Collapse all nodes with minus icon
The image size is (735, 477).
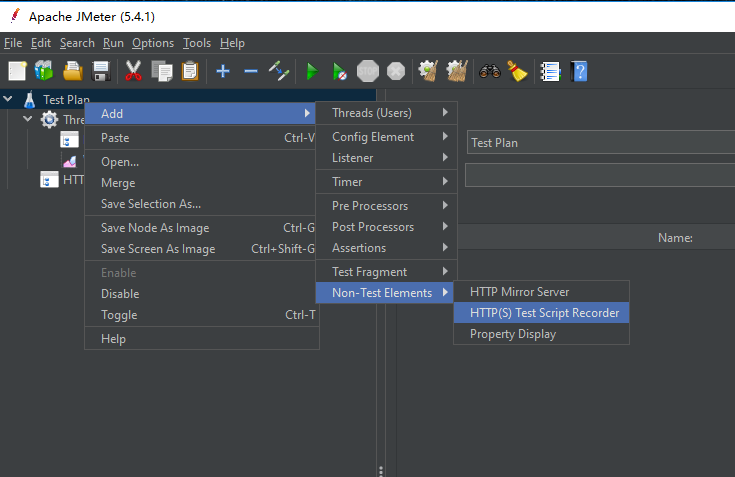[x=251, y=71]
